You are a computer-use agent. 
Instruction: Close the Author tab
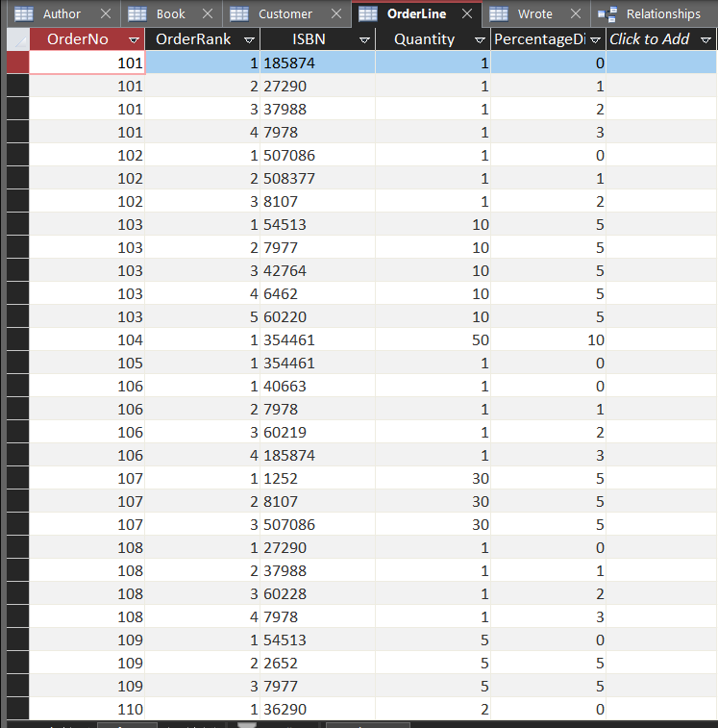coord(106,13)
